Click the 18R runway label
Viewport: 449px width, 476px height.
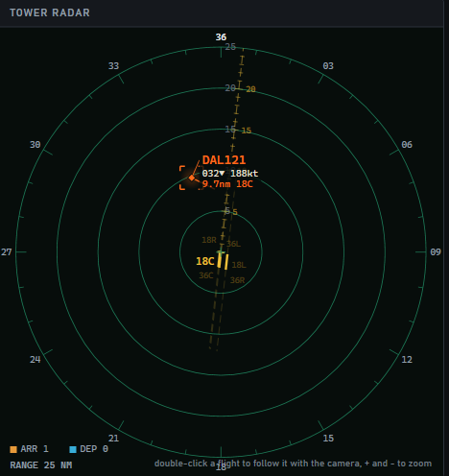pyautogui.click(x=209, y=240)
